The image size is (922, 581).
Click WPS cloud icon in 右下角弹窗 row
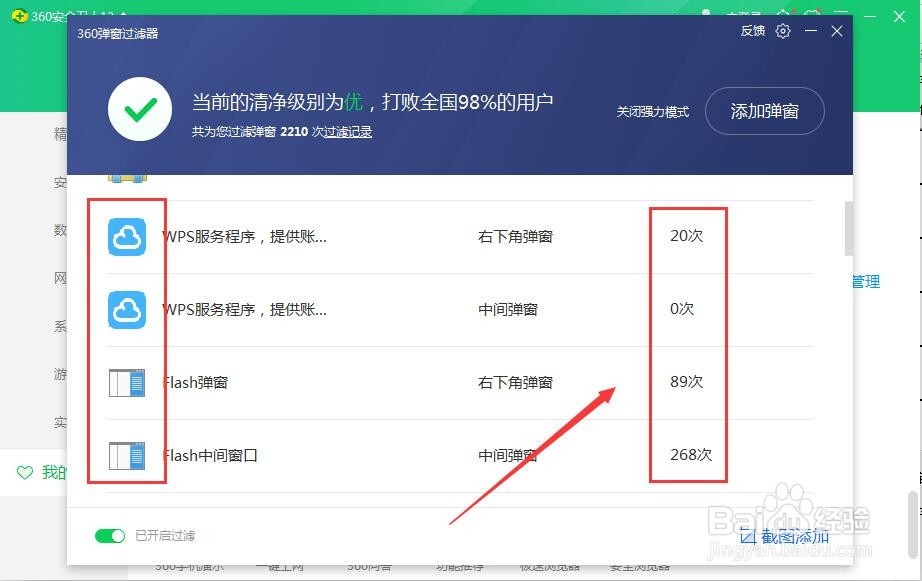[x=127, y=236]
